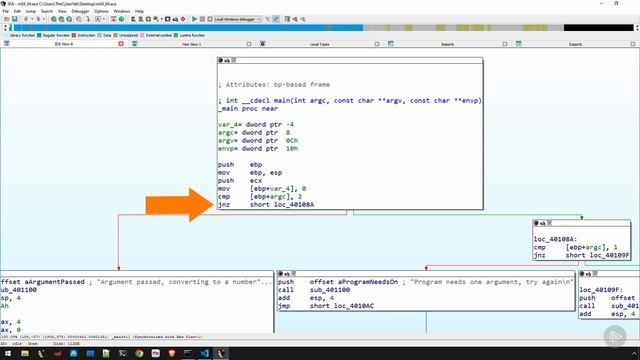The image size is (640, 360).
Task: Close the Local Types tab
Action: pyautogui.click(x=377, y=44)
